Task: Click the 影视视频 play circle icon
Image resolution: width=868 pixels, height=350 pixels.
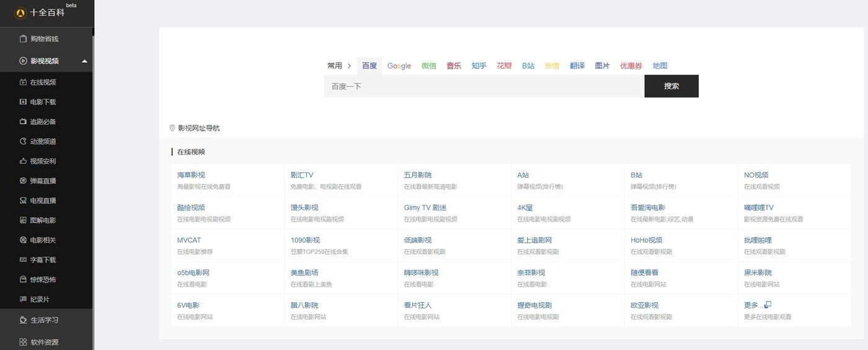Action: coord(23,61)
